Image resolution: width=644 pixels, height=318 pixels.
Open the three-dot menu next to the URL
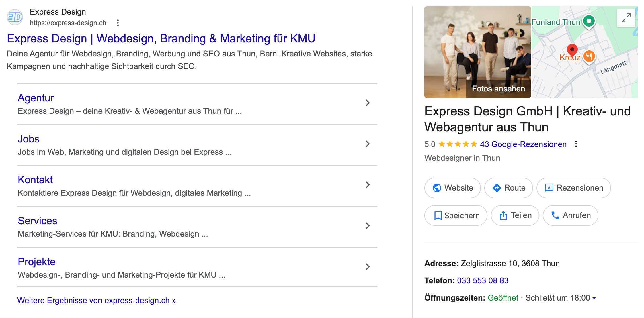(118, 22)
